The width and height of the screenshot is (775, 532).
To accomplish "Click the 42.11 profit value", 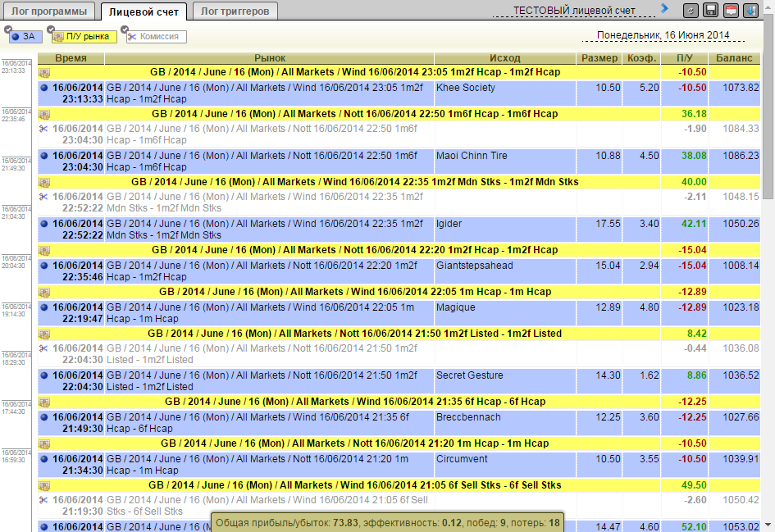I will click(694, 224).
